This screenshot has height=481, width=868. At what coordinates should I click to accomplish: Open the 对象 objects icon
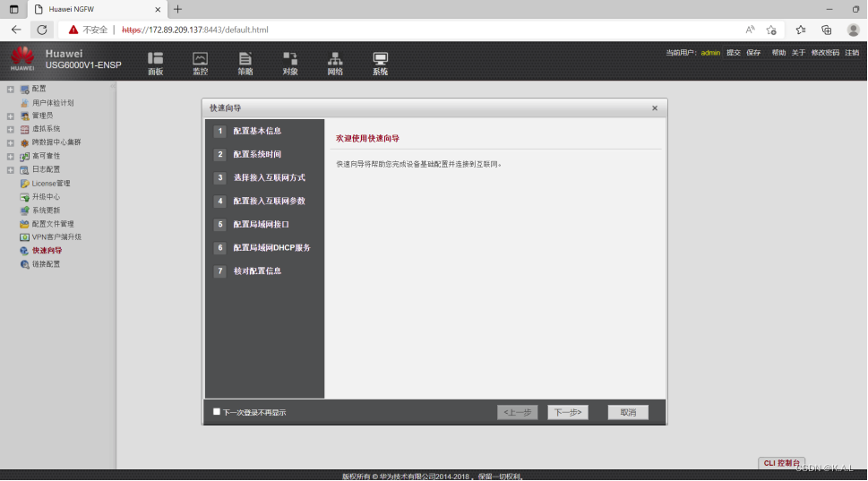coord(290,63)
